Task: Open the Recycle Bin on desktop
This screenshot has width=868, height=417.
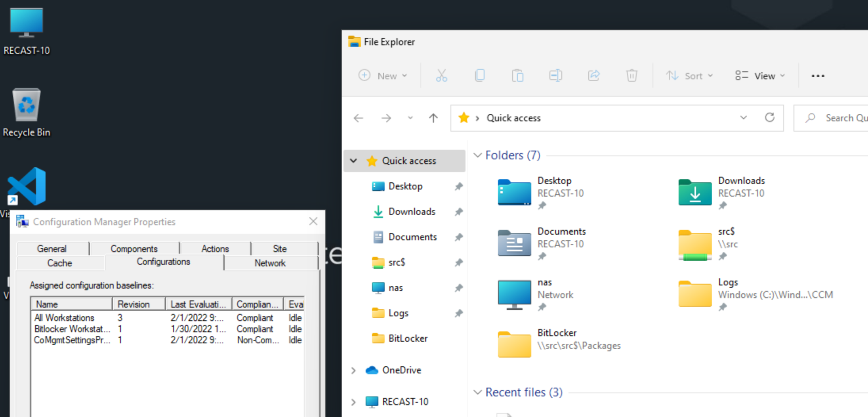Action: [x=27, y=105]
